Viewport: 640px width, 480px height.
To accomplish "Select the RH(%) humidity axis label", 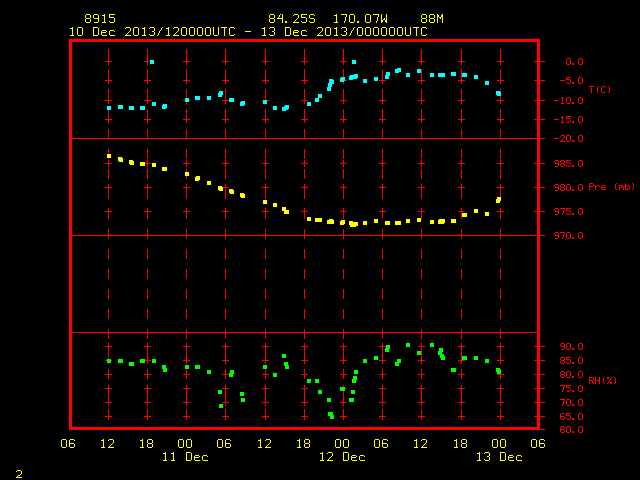I will click(602, 380).
